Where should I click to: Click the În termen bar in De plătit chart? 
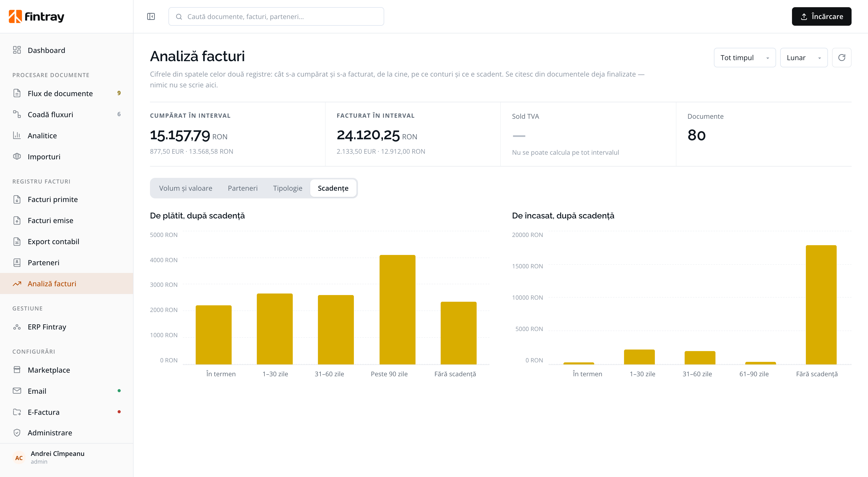point(213,335)
